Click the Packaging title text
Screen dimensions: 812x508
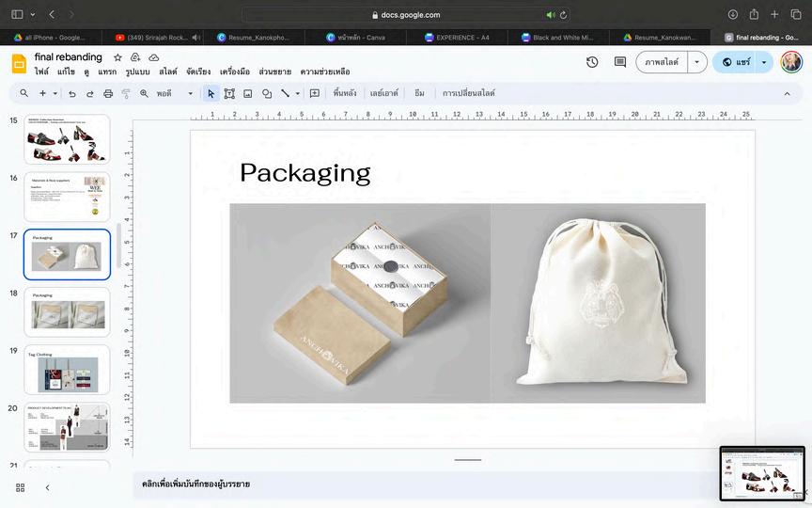coord(305,173)
